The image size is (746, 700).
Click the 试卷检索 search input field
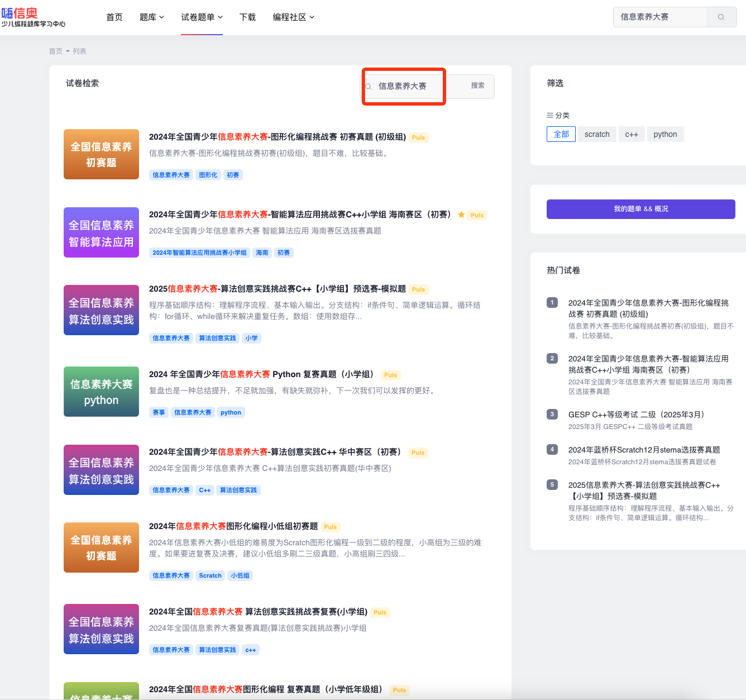point(410,86)
